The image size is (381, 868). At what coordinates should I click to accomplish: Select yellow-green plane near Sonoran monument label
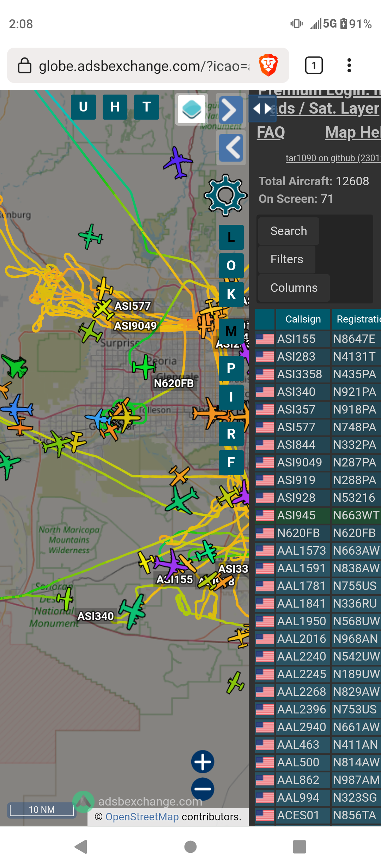tap(66, 598)
